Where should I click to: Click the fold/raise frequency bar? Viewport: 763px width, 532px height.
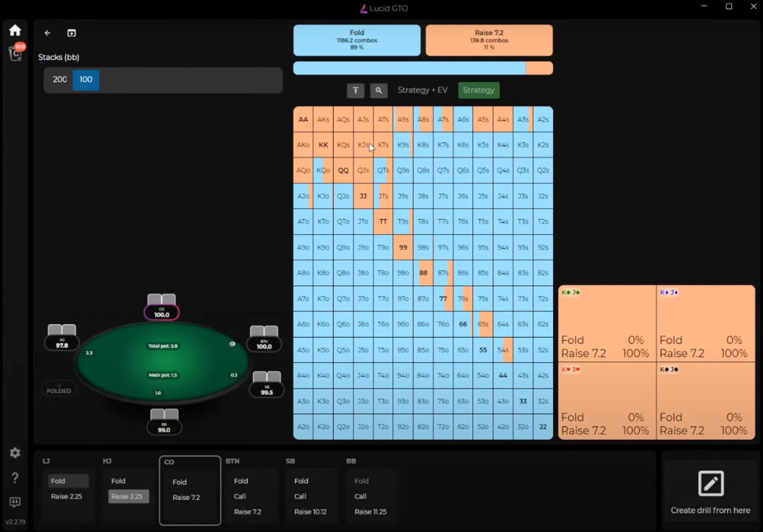[x=423, y=68]
